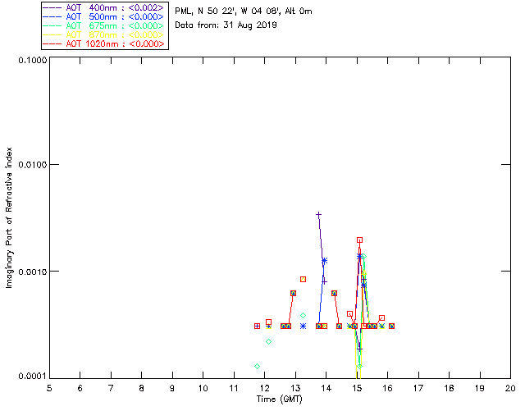Click the highest red square data point
Screen dimensions: 525x420
pyautogui.click(x=359, y=240)
